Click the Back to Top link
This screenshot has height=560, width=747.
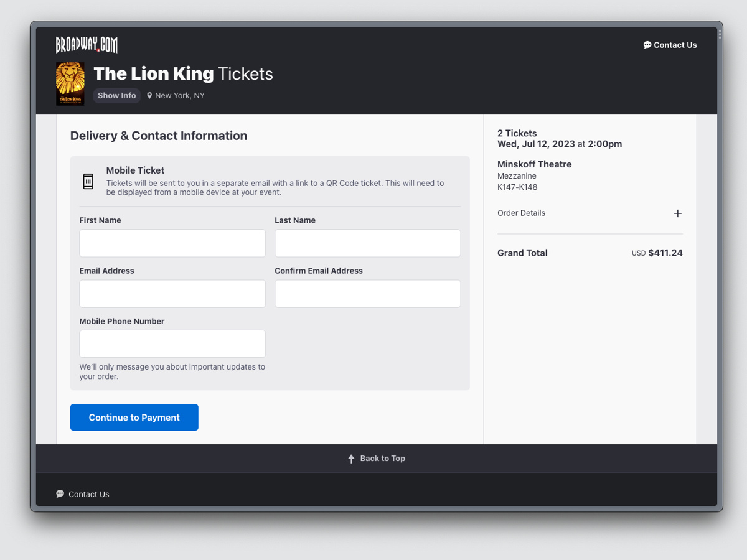coord(382,458)
